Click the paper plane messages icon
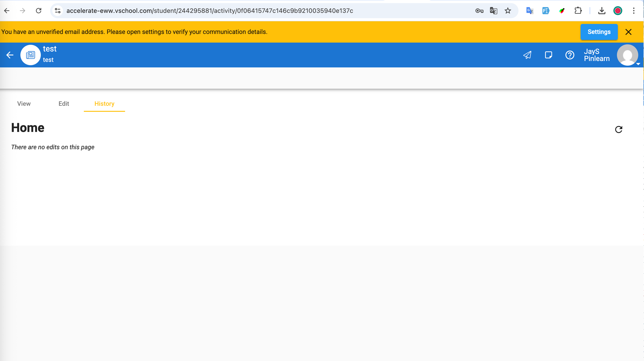The width and height of the screenshot is (644, 361). point(527,55)
